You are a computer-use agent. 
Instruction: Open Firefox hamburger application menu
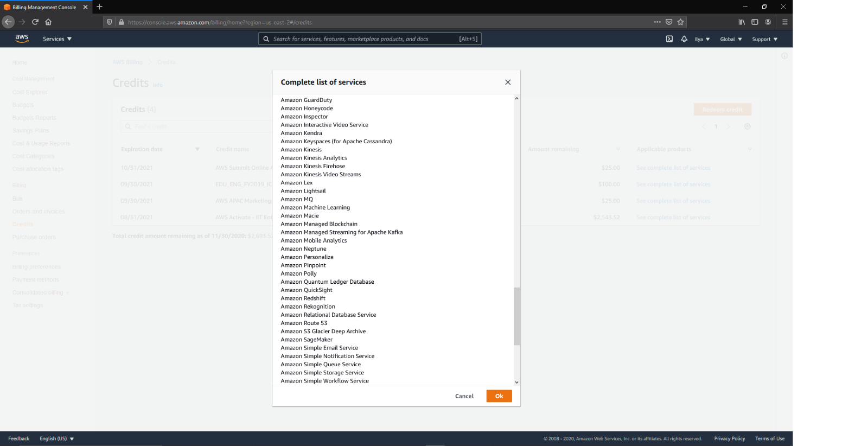(784, 22)
